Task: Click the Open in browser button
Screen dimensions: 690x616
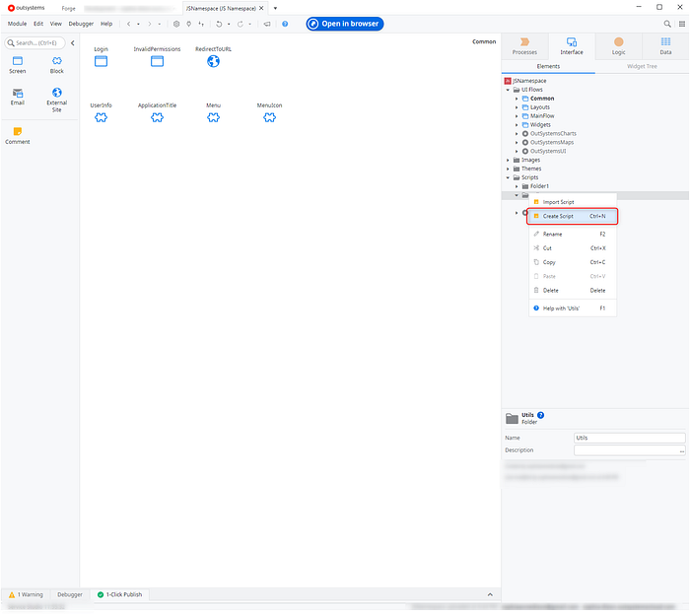Action: (x=344, y=24)
